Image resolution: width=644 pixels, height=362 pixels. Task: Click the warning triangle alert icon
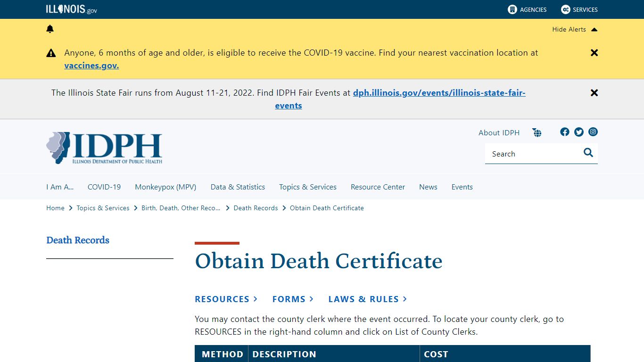pos(51,53)
